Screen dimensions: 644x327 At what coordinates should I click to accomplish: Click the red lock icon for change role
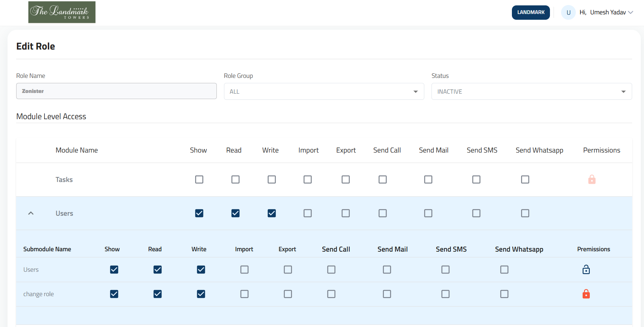[586, 294]
